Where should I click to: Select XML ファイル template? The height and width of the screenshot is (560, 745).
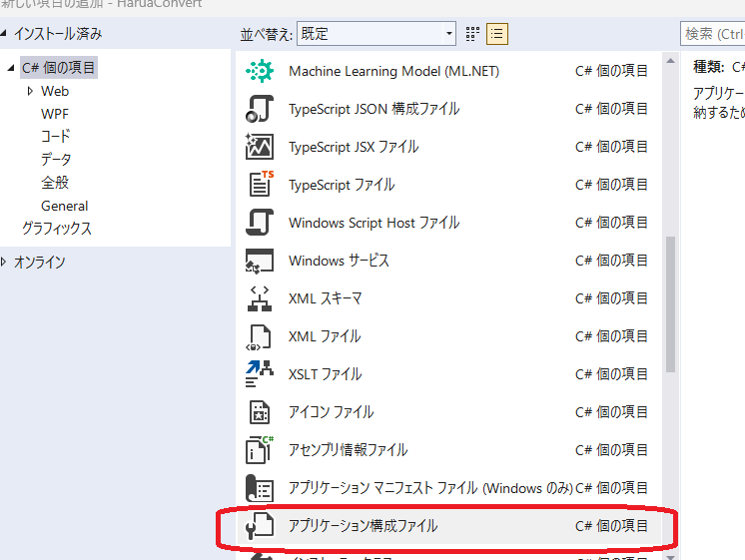click(x=448, y=336)
